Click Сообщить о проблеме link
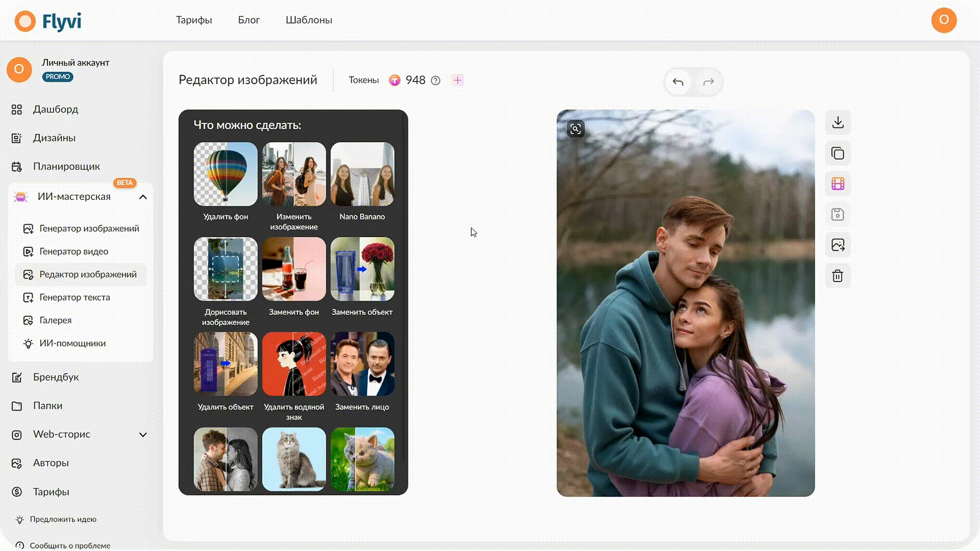The height and width of the screenshot is (551, 980). 63,545
